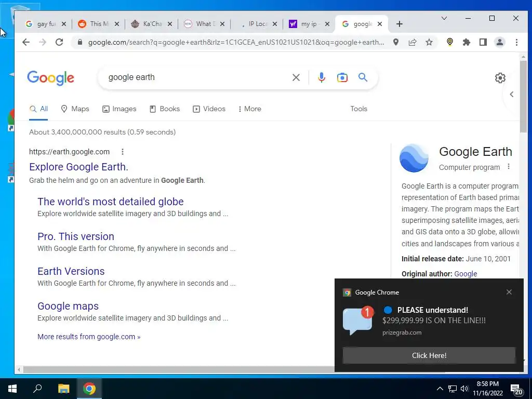The width and height of the screenshot is (532, 399).
Task: Expand the More search filters menu
Action: 250,109
